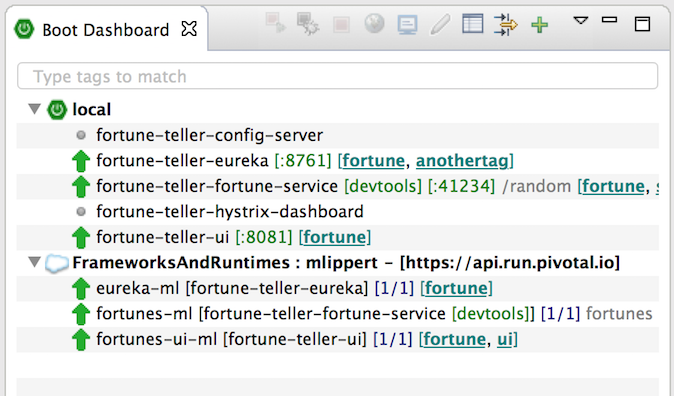
Task: Collapse the local tree section
Action: (34, 109)
